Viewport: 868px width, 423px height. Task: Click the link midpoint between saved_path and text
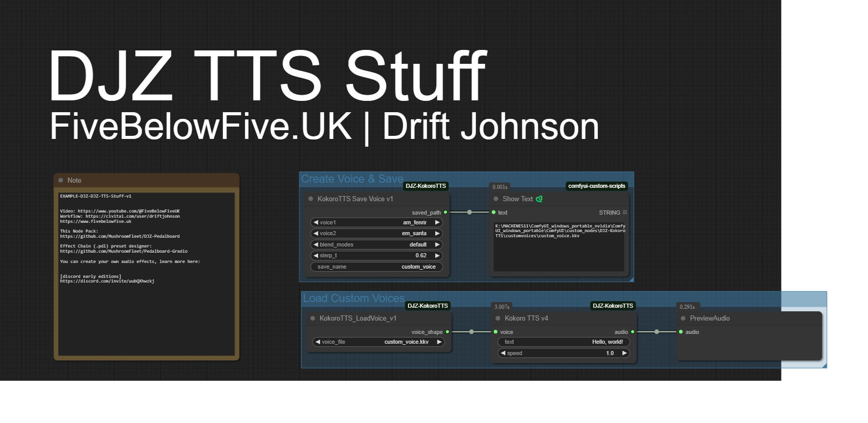tap(469, 212)
